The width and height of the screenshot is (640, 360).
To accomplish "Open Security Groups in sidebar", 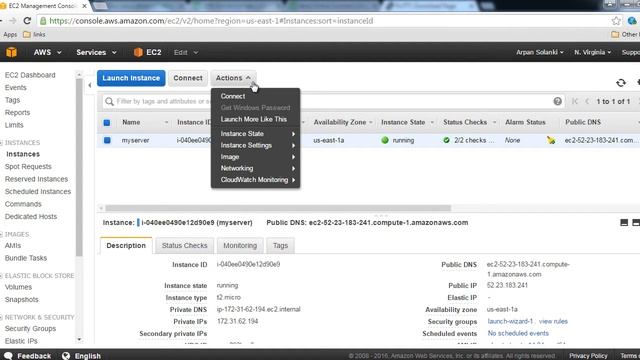I will click(31, 329).
